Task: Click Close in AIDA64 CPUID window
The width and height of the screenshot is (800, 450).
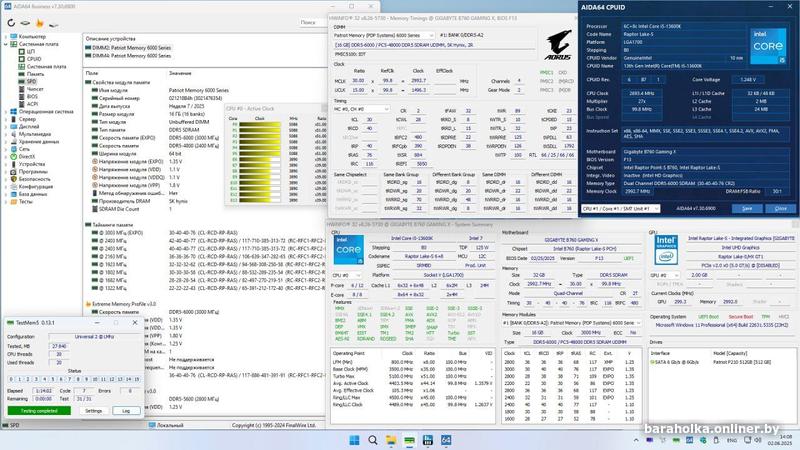Action: click(781, 209)
